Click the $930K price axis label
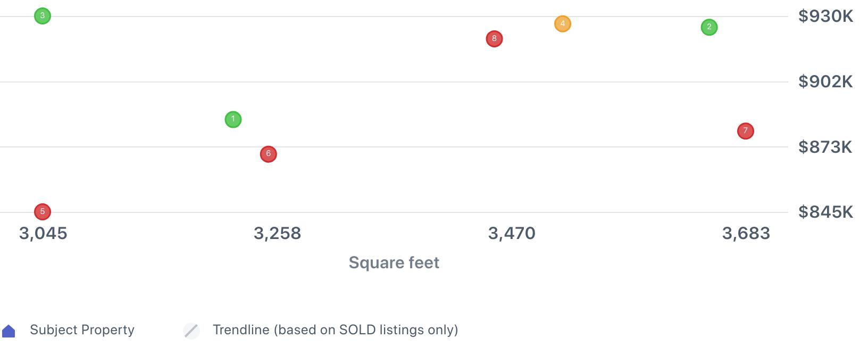 pos(825,17)
